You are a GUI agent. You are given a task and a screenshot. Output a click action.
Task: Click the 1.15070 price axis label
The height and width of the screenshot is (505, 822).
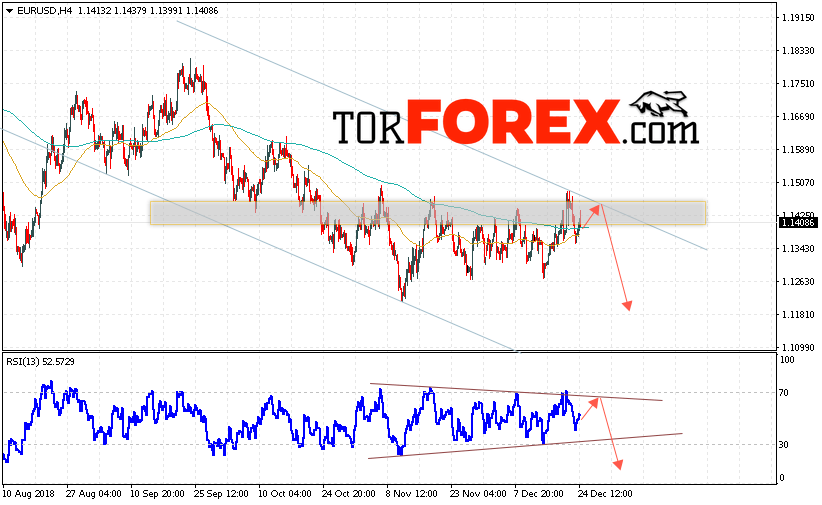click(798, 182)
